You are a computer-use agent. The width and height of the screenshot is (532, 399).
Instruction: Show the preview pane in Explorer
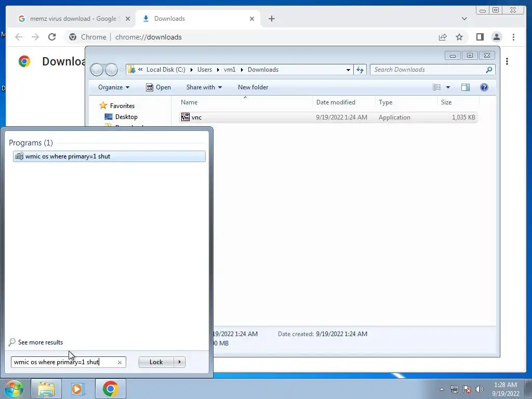[x=465, y=87]
